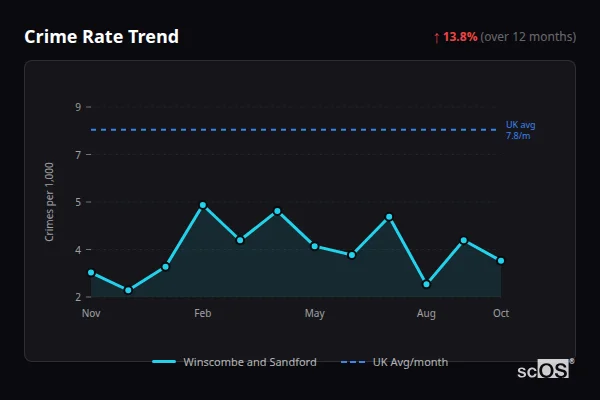
Task: Select the Jun data point after May
Action: pyautogui.click(x=352, y=255)
